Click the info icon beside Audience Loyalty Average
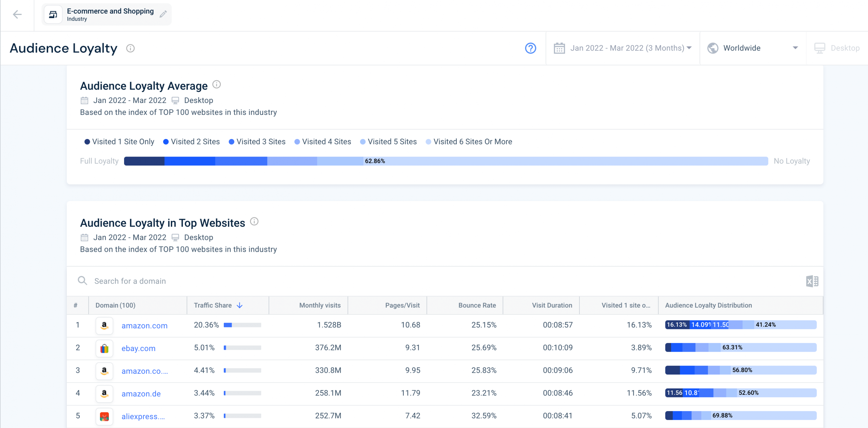 [x=216, y=85]
